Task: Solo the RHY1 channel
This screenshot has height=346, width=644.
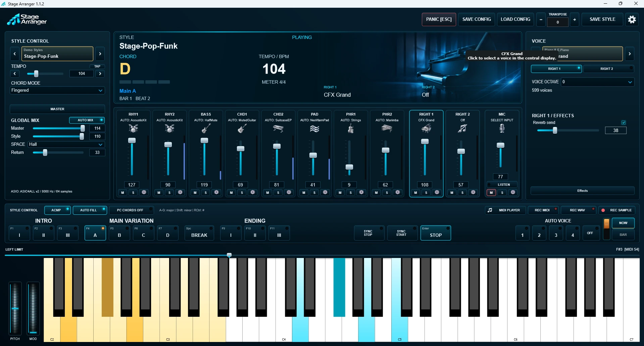Action: (133, 192)
